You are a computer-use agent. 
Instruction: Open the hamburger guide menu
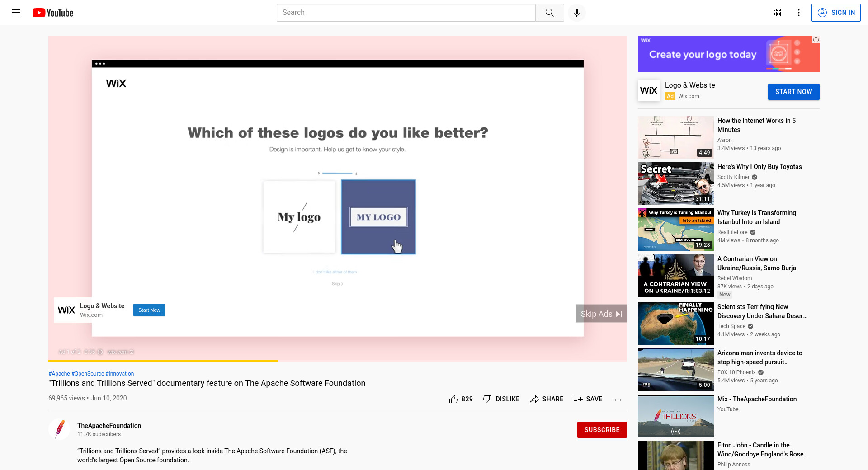(16, 13)
